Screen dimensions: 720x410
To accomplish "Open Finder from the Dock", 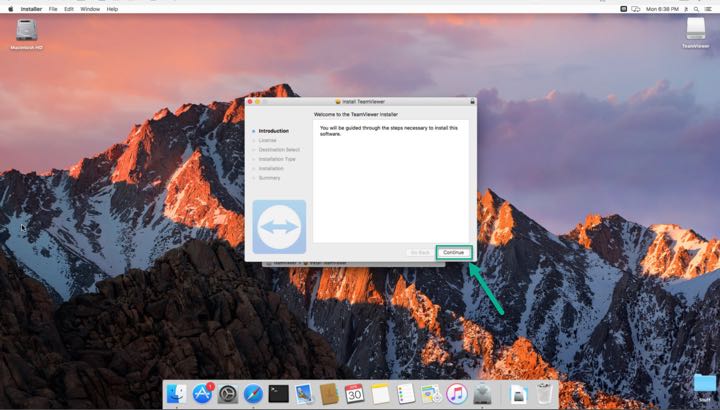I will (x=176, y=394).
